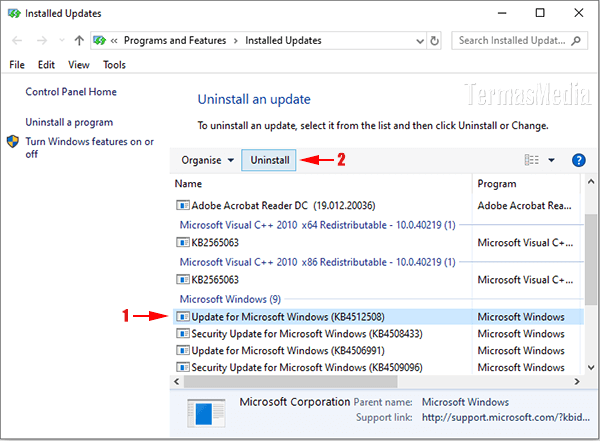600x441 pixels.
Task: Open the Tools menu
Action: [x=114, y=65]
